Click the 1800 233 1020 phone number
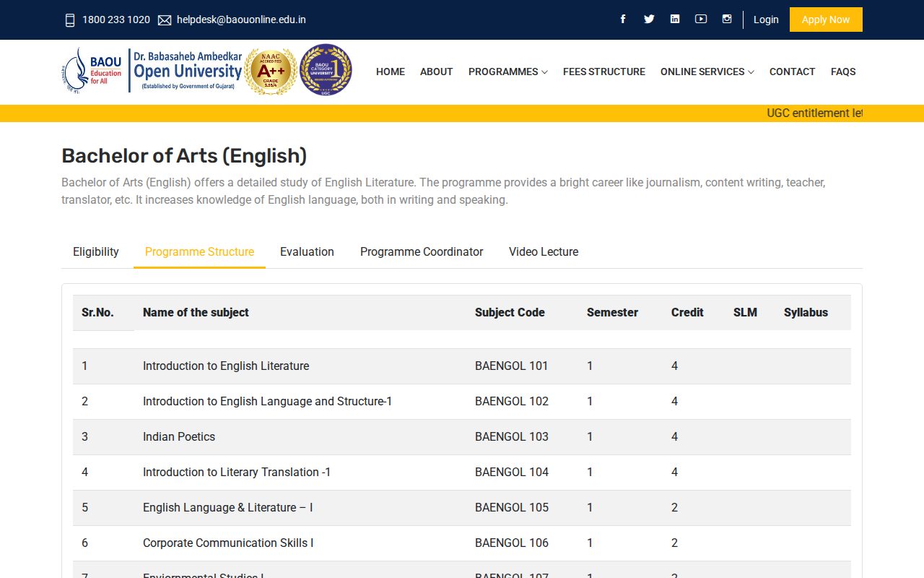The width and height of the screenshot is (924, 578). click(x=116, y=20)
